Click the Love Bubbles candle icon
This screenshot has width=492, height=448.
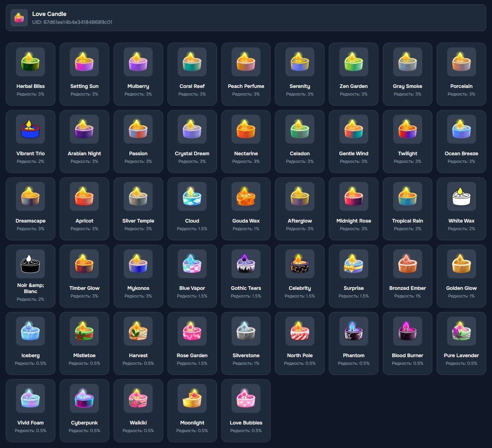(246, 398)
